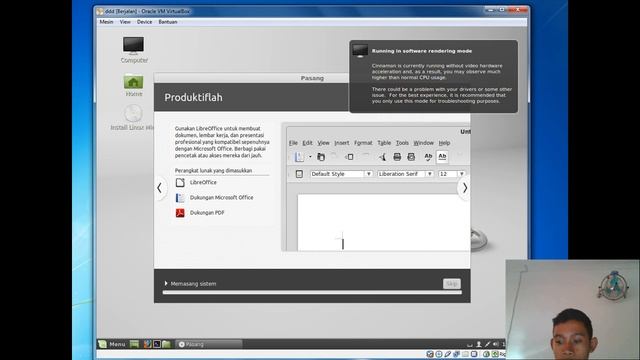Click the LibreOffice document icon in list
This screenshot has width=640, height=360.
[180, 182]
